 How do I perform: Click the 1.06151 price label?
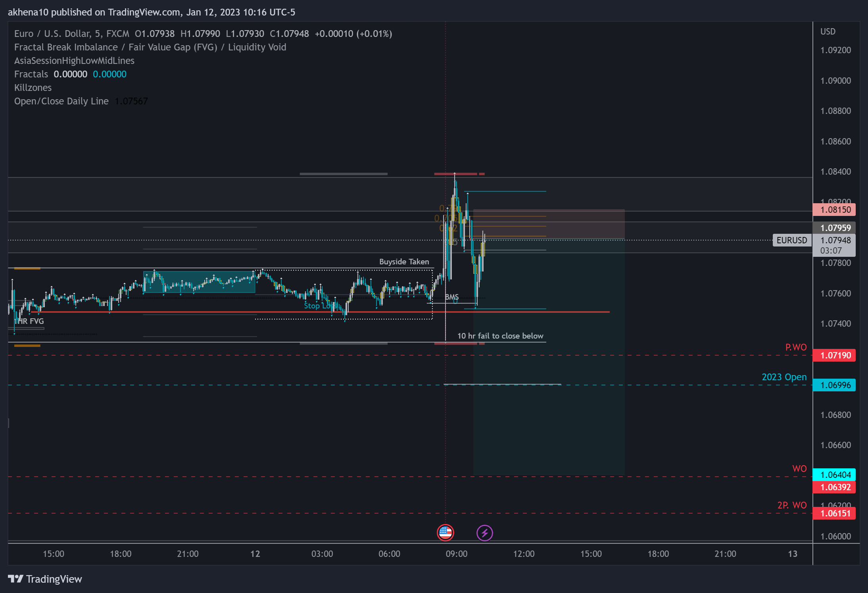[834, 513]
